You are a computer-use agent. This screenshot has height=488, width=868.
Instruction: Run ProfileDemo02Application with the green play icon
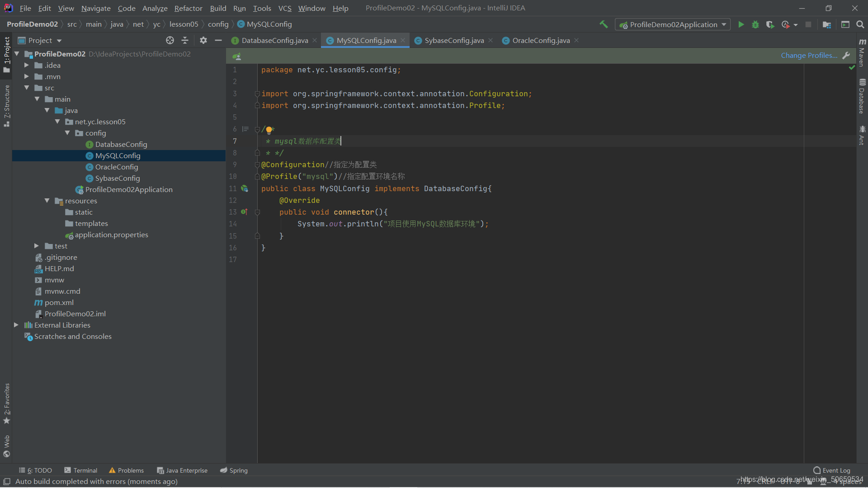click(741, 24)
